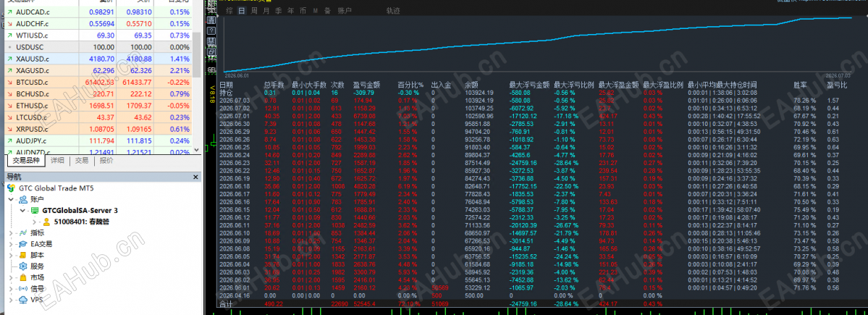Screen dimensions: 868x315
Task: Select the 综 summary view
Action: (229, 11)
